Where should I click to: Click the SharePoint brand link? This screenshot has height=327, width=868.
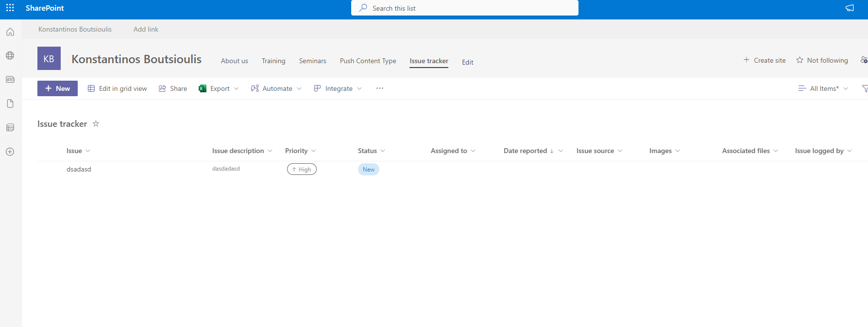(45, 8)
